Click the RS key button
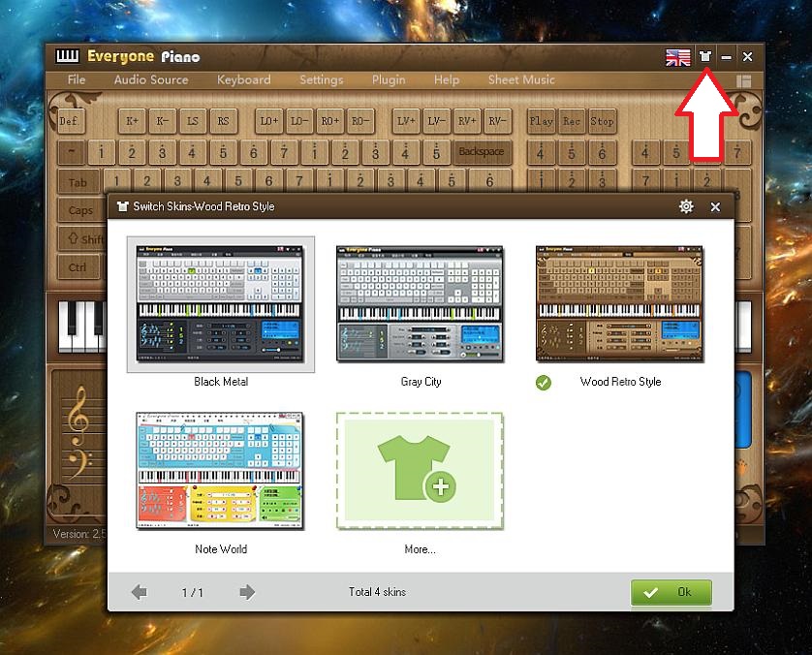 (223, 121)
